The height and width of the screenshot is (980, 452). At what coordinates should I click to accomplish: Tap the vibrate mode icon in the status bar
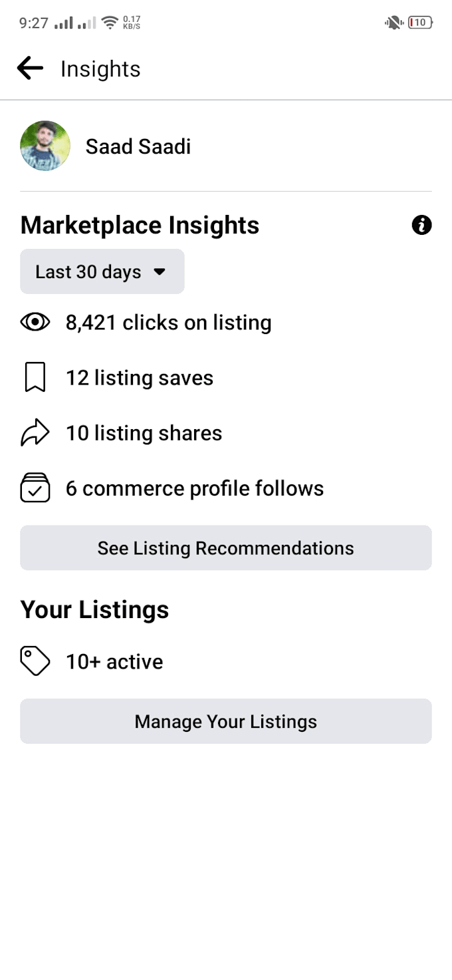click(x=393, y=22)
